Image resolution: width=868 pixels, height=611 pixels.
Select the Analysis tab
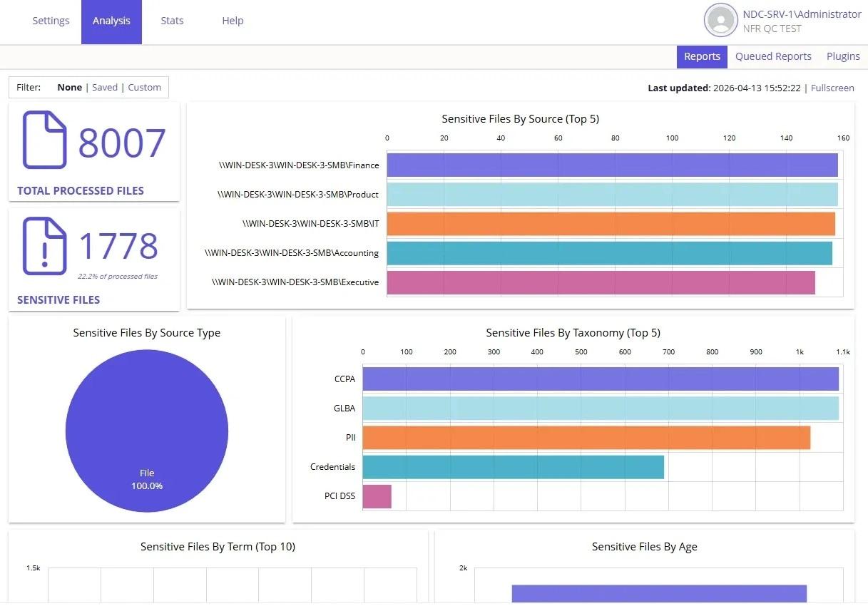click(x=111, y=21)
